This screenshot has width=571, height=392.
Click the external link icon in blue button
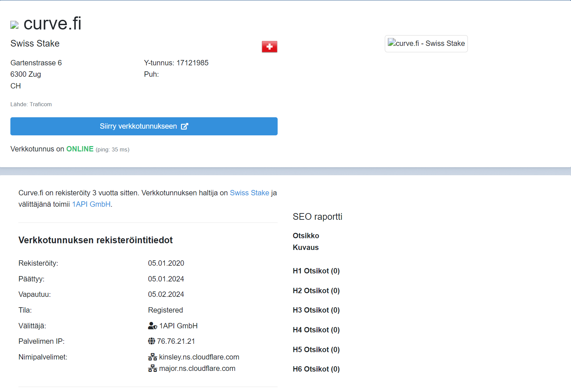tap(185, 126)
